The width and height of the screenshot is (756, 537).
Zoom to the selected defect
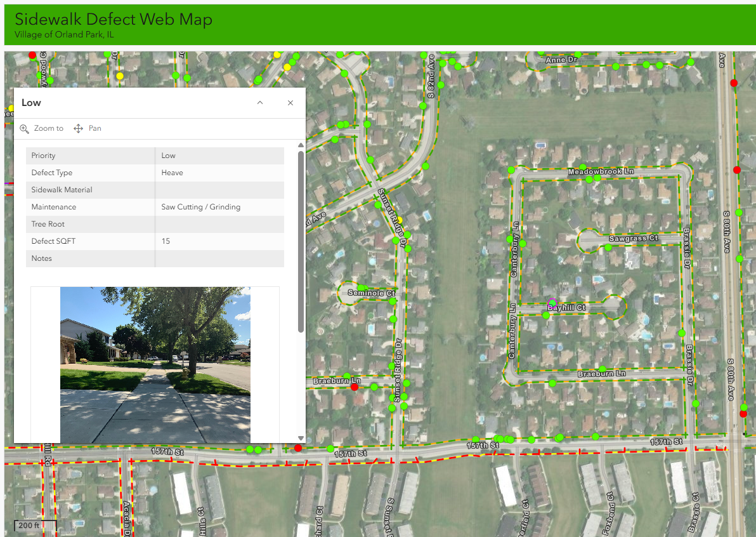pyautogui.click(x=41, y=128)
